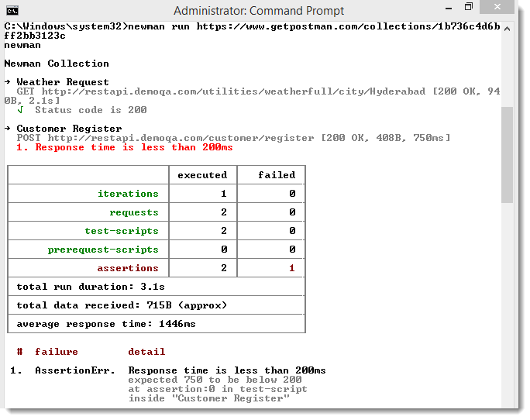The height and width of the screenshot is (420, 530).
Task: Click the 'prerequest-scripts' row label
Action: point(103,250)
